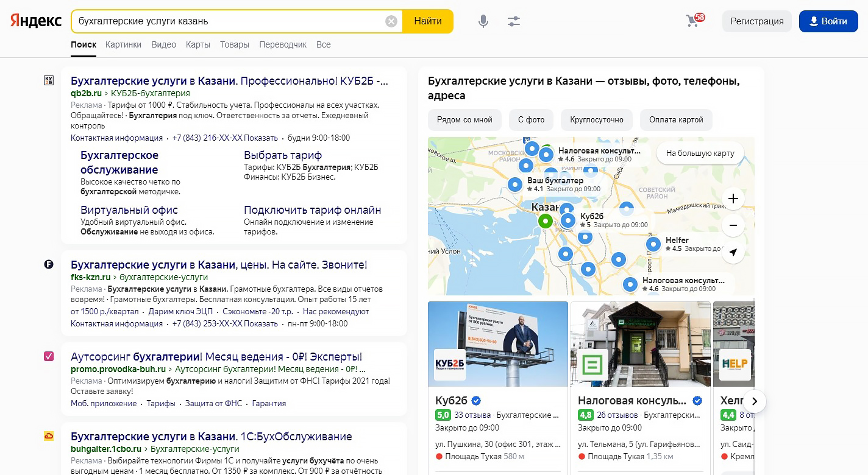Toggle the Оплата картой filter
This screenshot has width=868, height=475.
[676, 120]
